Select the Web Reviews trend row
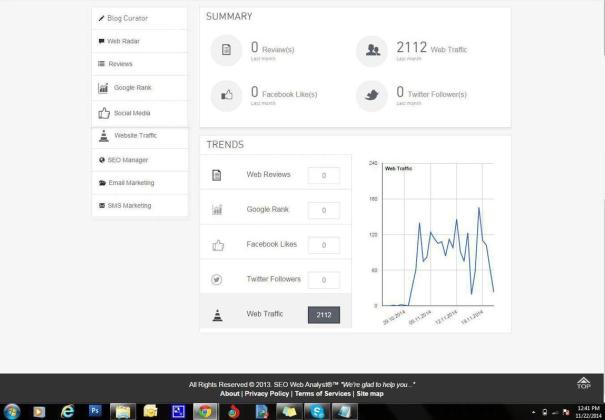This screenshot has width=605, height=420. 268,175
